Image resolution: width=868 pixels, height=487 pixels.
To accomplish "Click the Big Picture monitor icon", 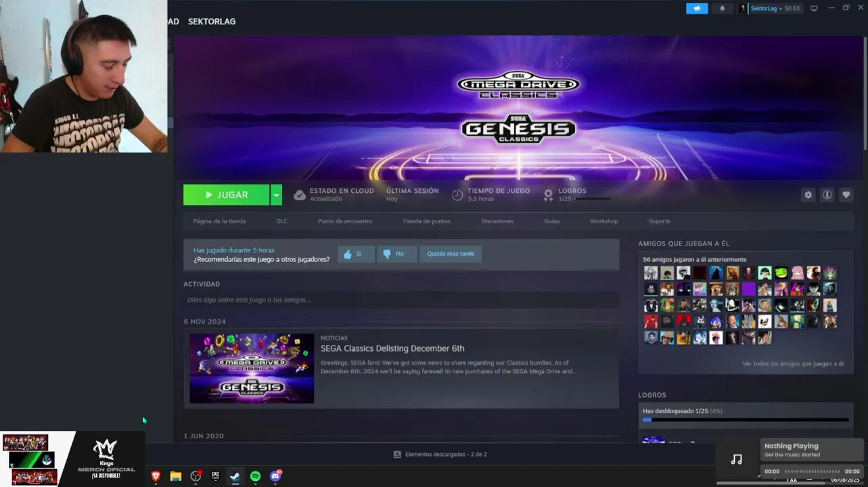I will [x=814, y=8].
